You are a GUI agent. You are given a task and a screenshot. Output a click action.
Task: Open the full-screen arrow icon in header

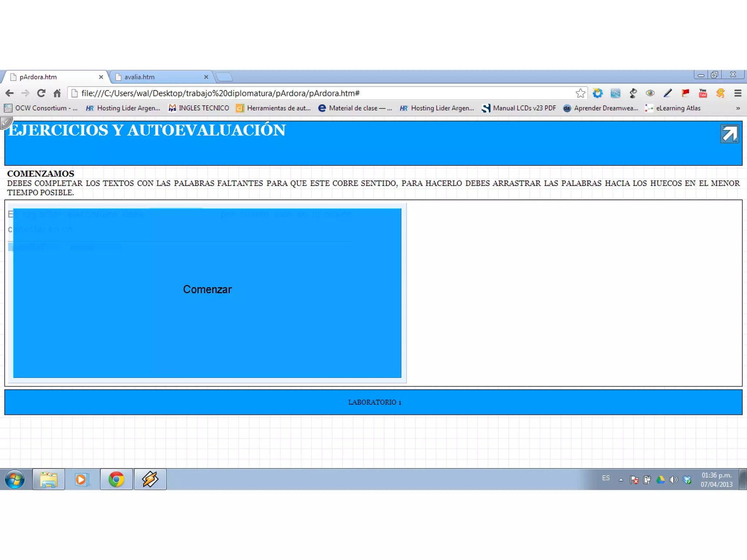point(729,134)
